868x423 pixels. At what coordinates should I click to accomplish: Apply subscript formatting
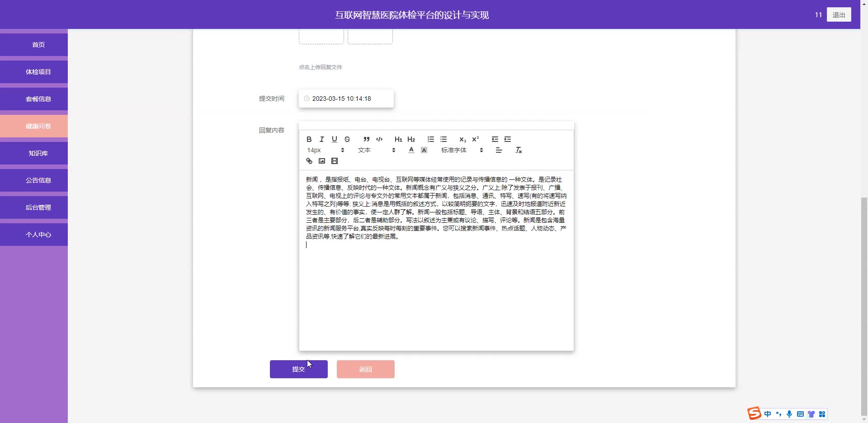(x=462, y=139)
